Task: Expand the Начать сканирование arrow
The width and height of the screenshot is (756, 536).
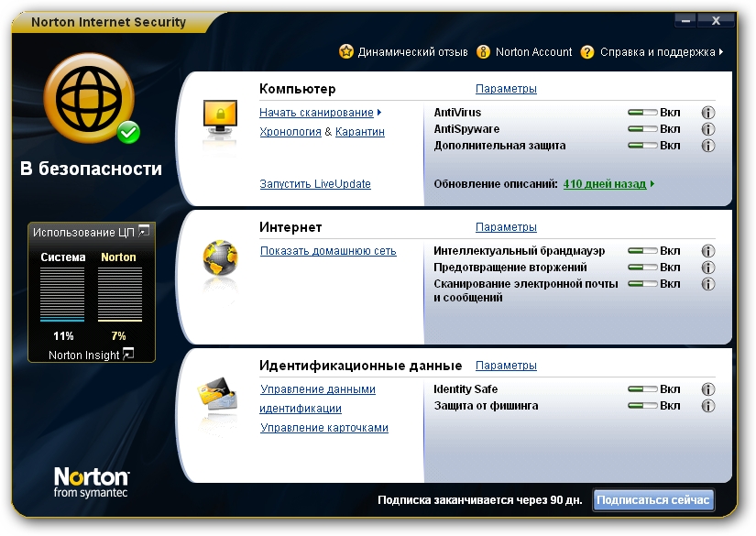Action: [x=379, y=113]
